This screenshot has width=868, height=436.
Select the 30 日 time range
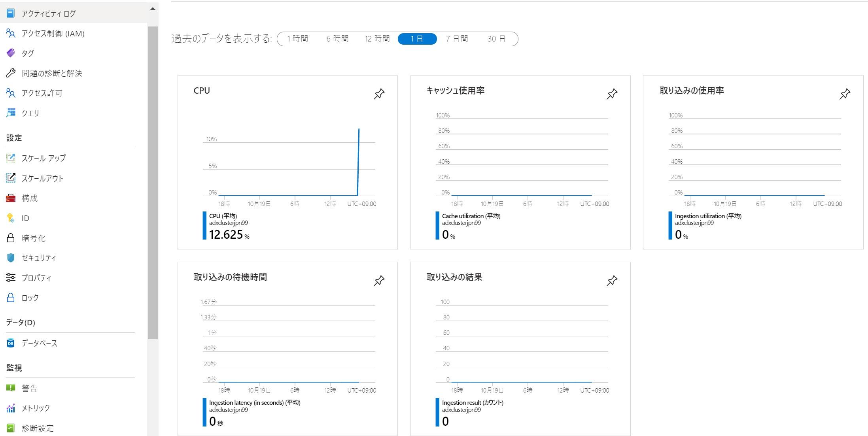tap(496, 39)
